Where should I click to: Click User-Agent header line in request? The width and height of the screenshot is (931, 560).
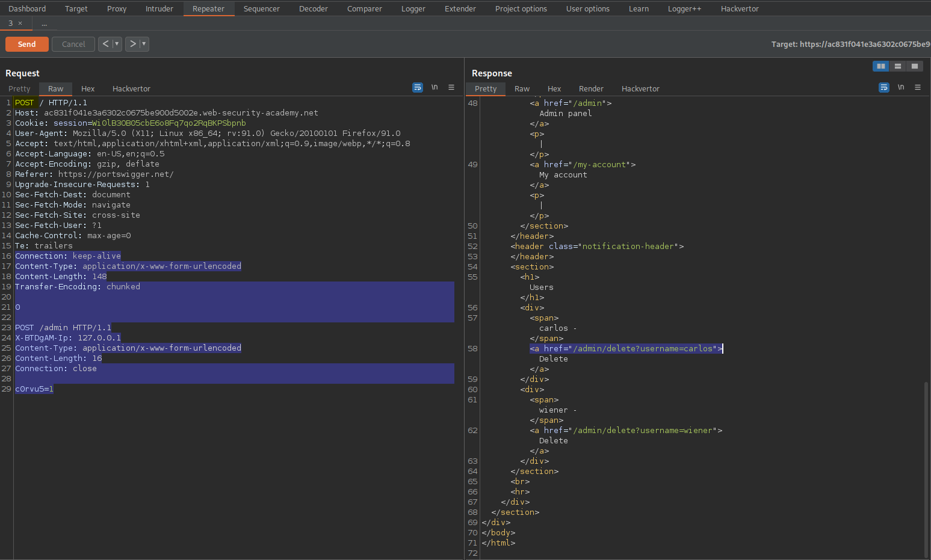tap(208, 133)
